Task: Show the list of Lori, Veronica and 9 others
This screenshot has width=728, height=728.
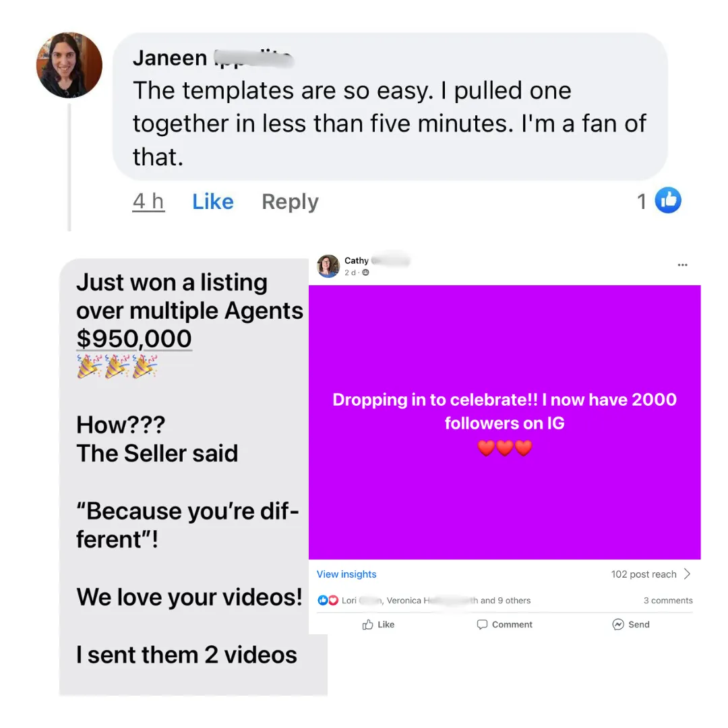Action: 436,601
